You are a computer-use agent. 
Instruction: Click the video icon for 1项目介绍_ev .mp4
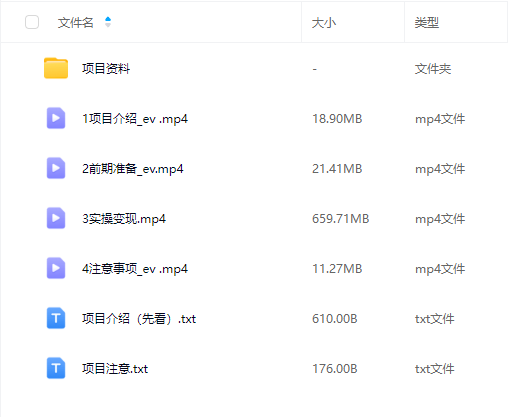pos(56,118)
